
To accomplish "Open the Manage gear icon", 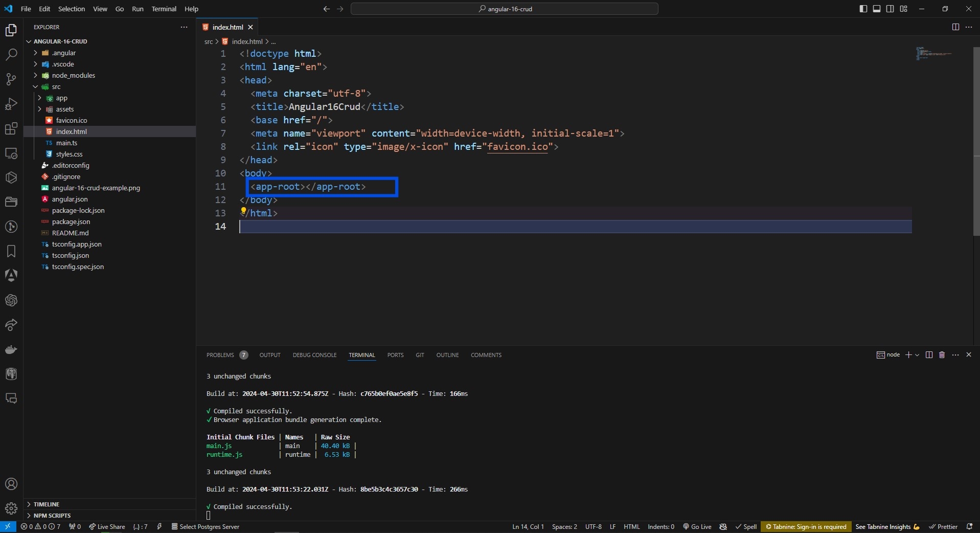I will [x=11, y=508].
